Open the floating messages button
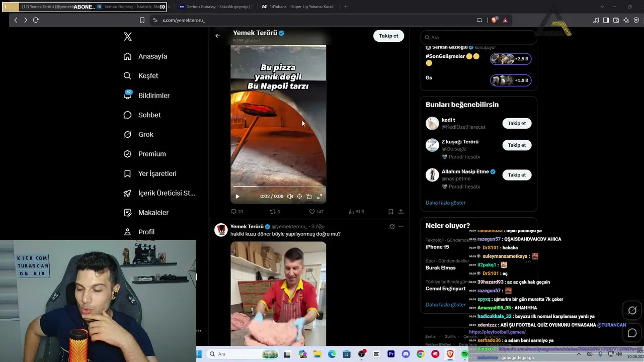The image size is (644, 362). click(632, 333)
